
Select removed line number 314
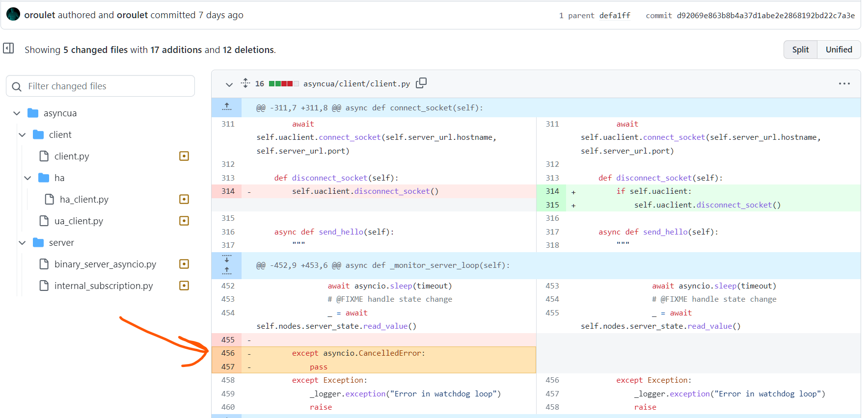228,191
